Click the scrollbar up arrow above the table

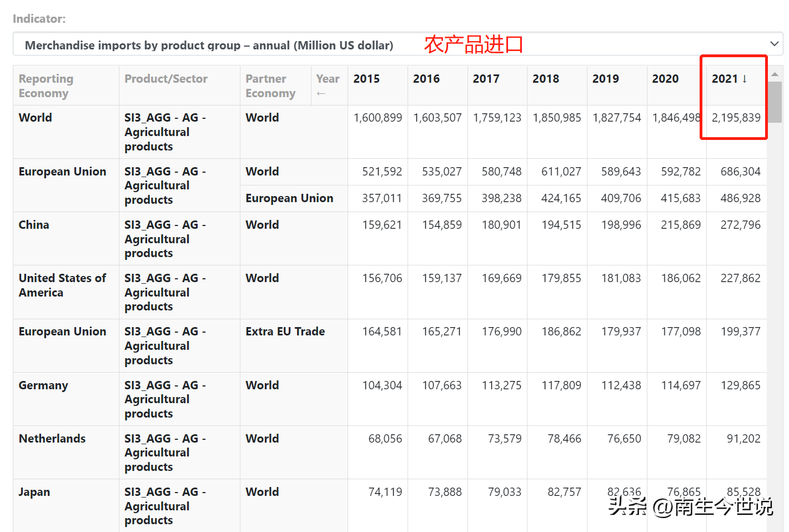[x=775, y=74]
